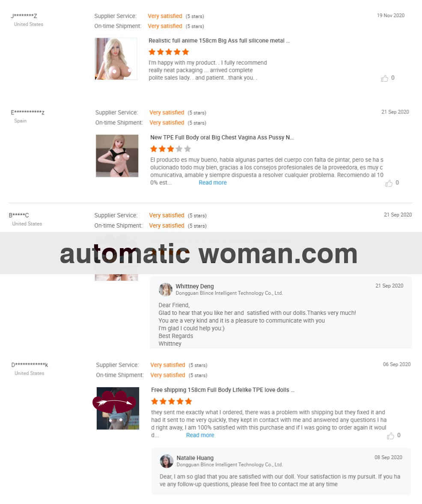
Task: Click the five-star rating under Realistic full anime
Action: [169, 52]
